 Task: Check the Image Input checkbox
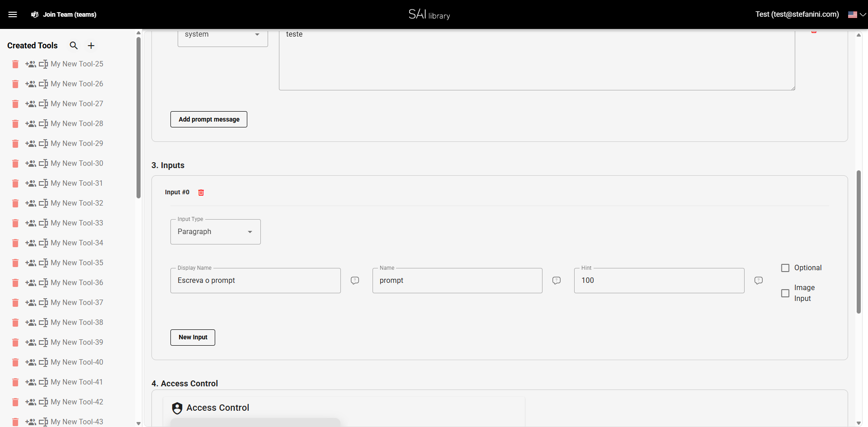[785, 293]
